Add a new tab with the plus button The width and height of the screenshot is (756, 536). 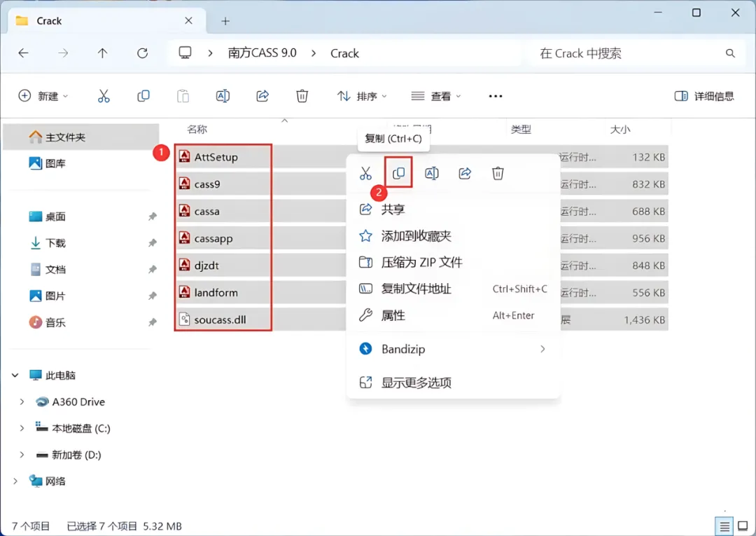(225, 21)
